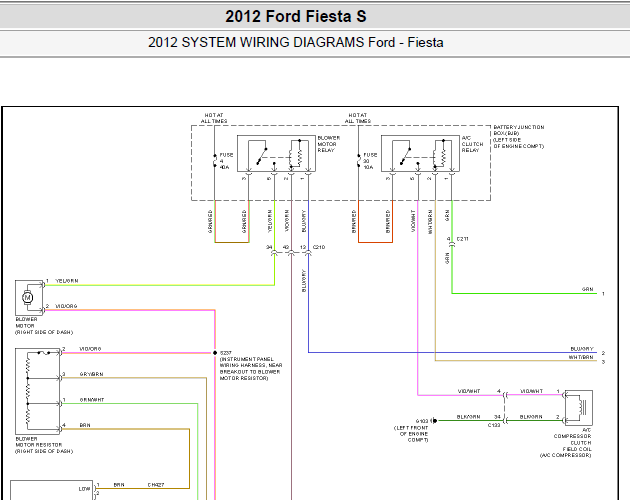Click vertical BLU/GRY label below C210
The height and width of the screenshot is (500, 630).
pyautogui.click(x=304, y=281)
